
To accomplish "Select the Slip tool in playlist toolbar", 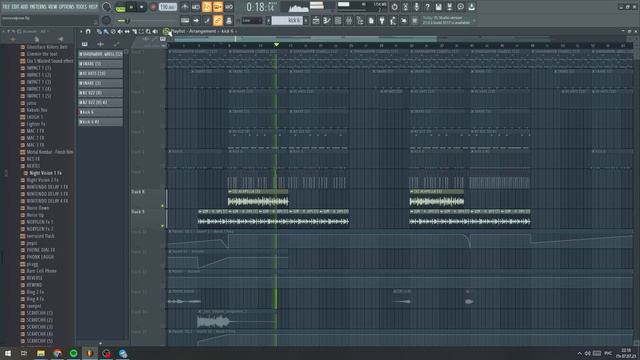I will click(127, 31).
